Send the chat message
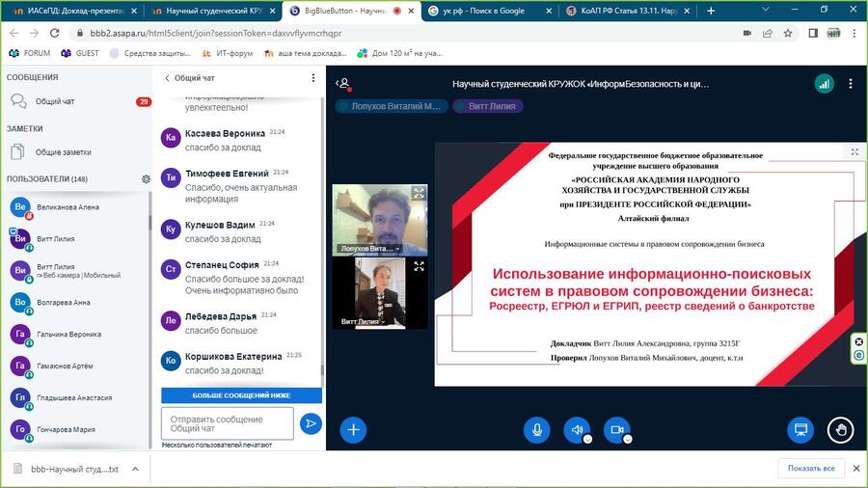Viewport: 868px width, 488px height. tap(311, 423)
